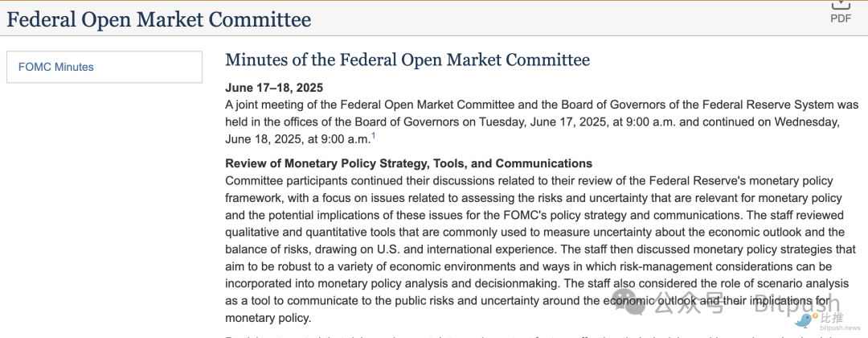Click the Review of Monetary Policy Strategy heading

(408, 163)
